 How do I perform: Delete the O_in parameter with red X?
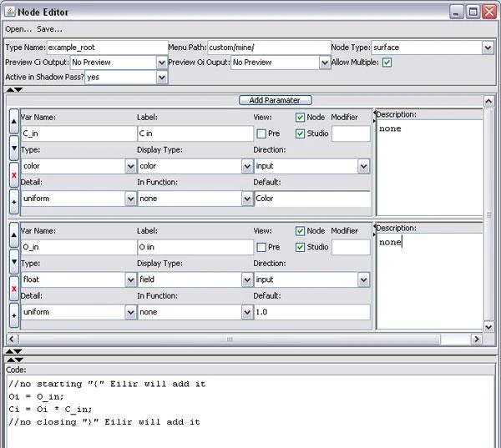pyautogui.click(x=14, y=289)
